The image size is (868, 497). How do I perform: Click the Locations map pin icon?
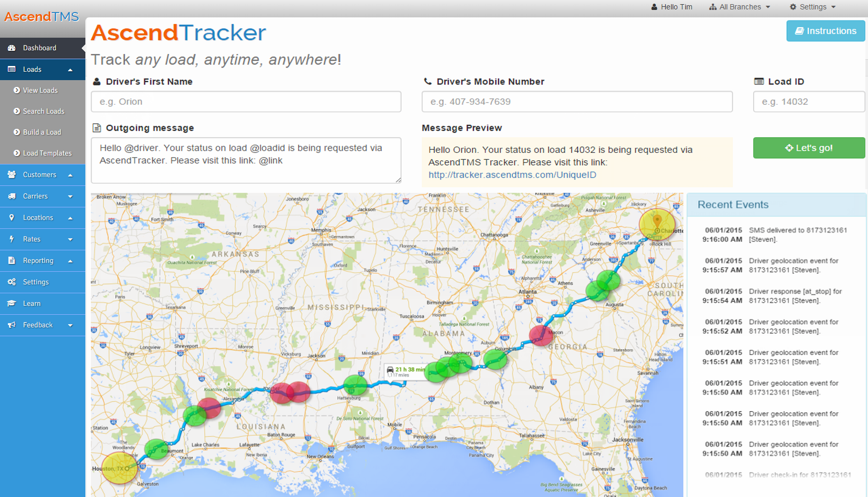tap(12, 217)
